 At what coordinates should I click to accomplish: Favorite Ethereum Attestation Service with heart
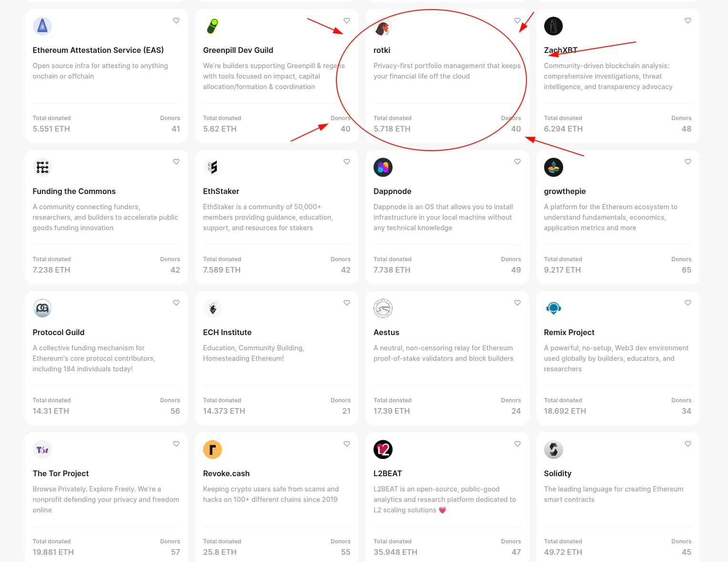[x=176, y=20]
